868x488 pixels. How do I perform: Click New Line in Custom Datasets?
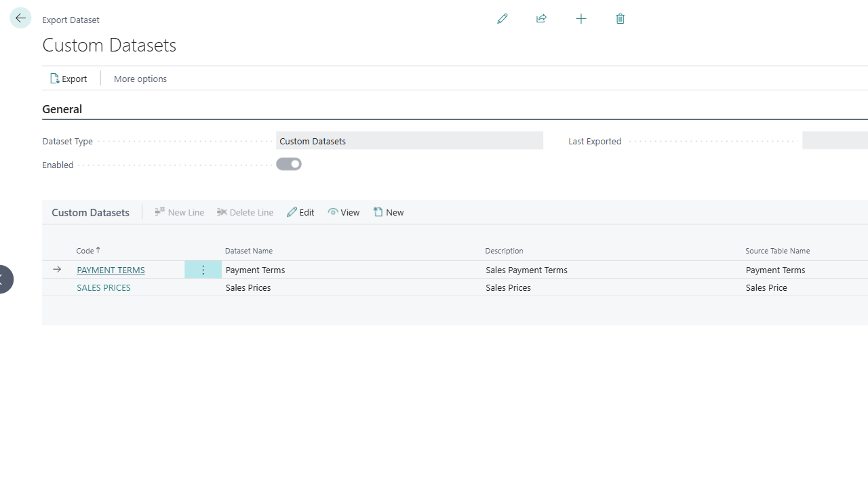[x=180, y=212]
